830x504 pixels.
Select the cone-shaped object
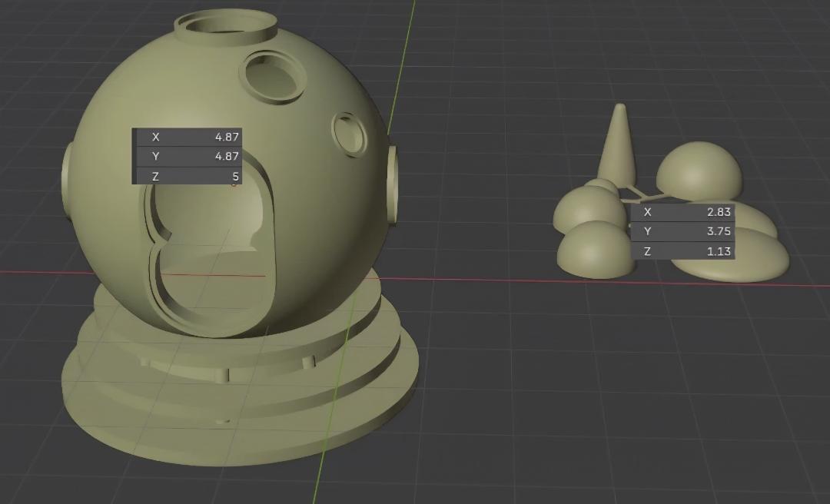click(x=619, y=146)
